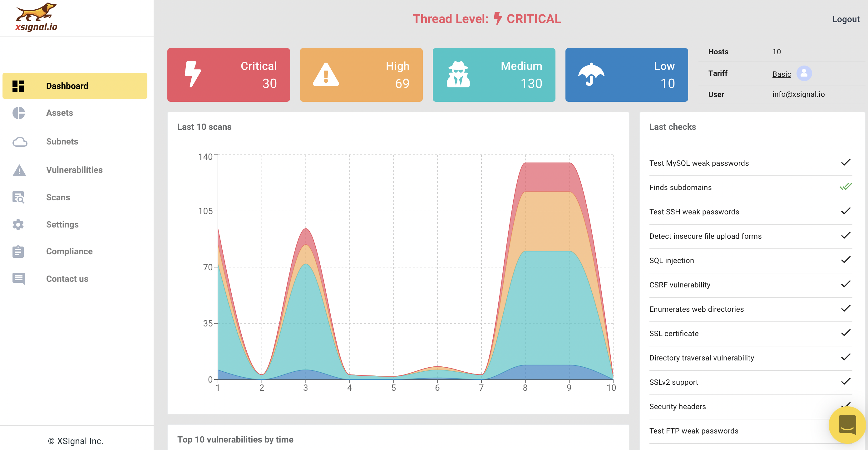The image size is (868, 450).
Task: Click checkmark for Directory traversal vulnerability
Action: click(x=846, y=357)
